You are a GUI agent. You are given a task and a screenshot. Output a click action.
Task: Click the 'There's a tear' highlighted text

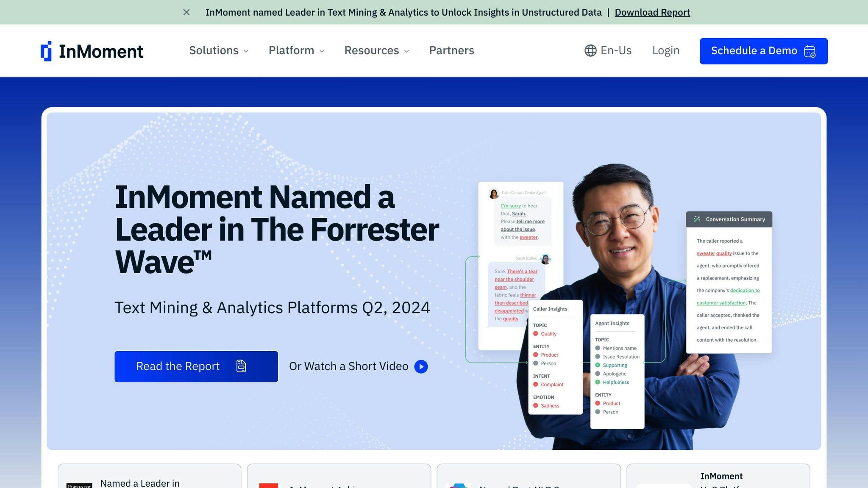[x=522, y=272]
